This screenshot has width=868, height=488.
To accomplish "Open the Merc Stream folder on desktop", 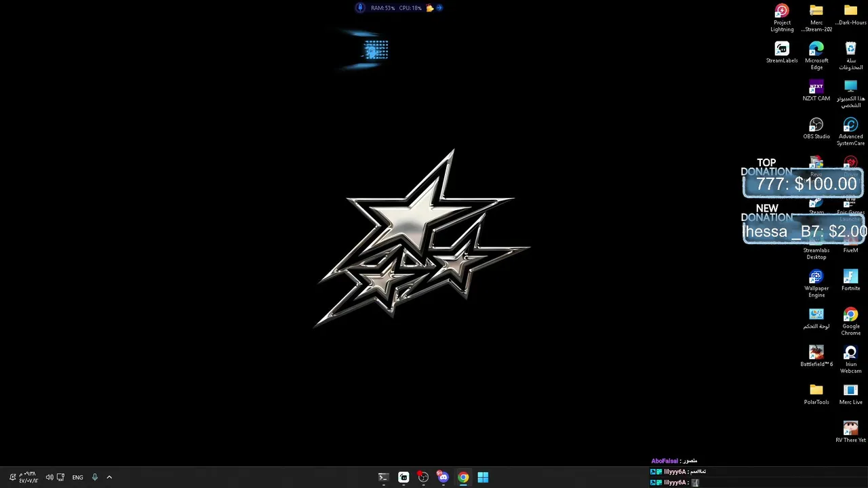I will point(816,18).
